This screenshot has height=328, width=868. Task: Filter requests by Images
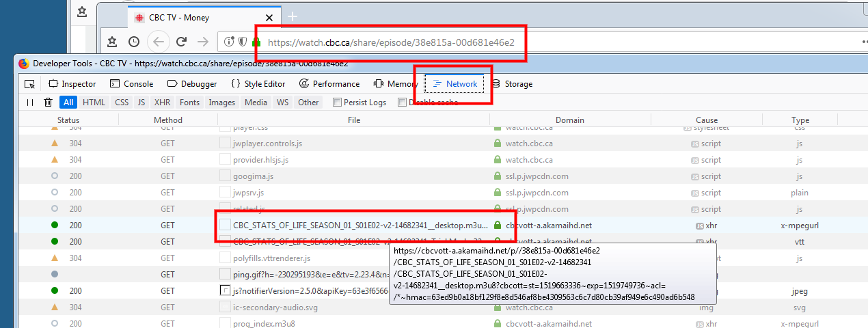222,102
